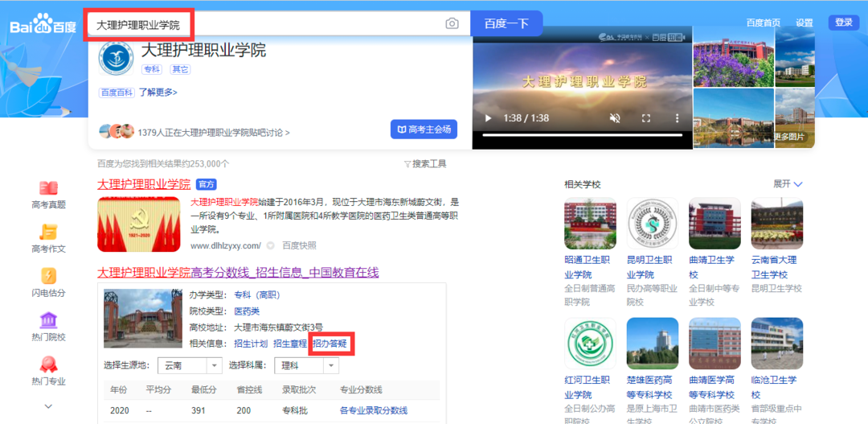Expand 相关学校 with 展开
868x424 pixels.
pyautogui.click(x=788, y=184)
